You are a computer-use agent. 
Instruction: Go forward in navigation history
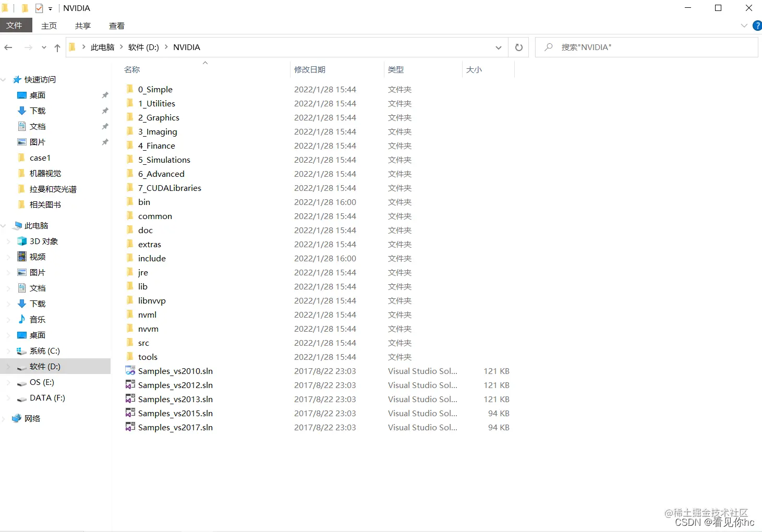[28, 47]
